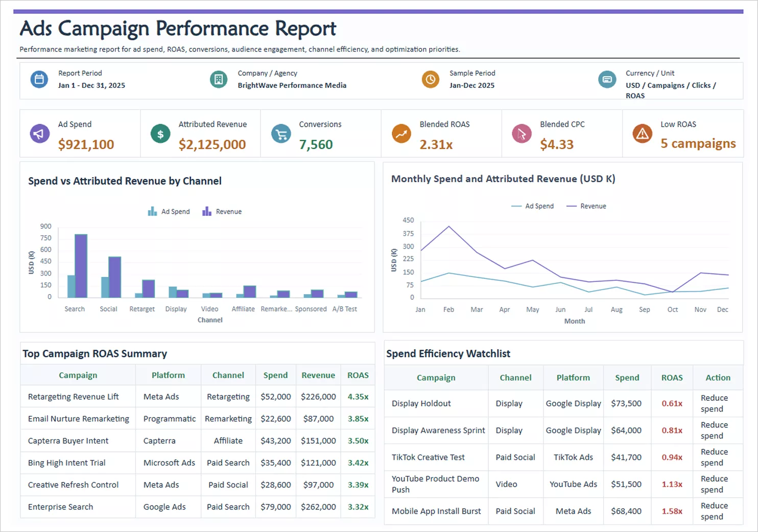Click the Conversions shopping cart icon
This screenshot has width=758, height=532.
[x=281, y=134]
